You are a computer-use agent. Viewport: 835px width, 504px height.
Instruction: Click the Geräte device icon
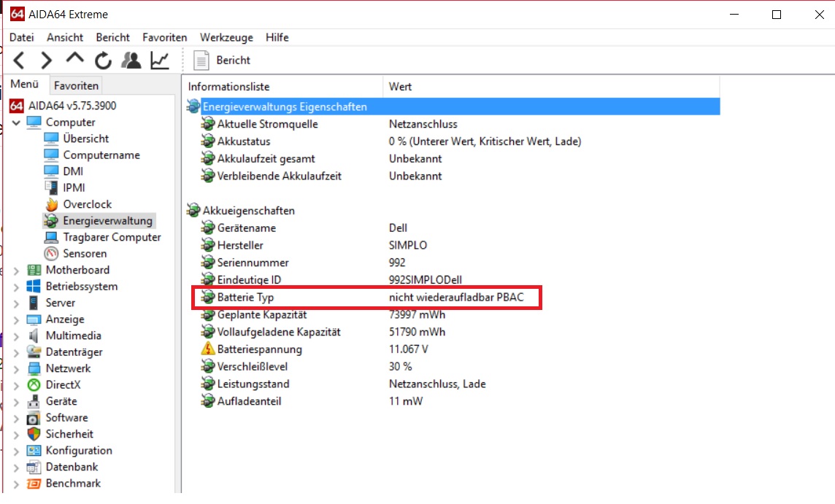(34, 401)
